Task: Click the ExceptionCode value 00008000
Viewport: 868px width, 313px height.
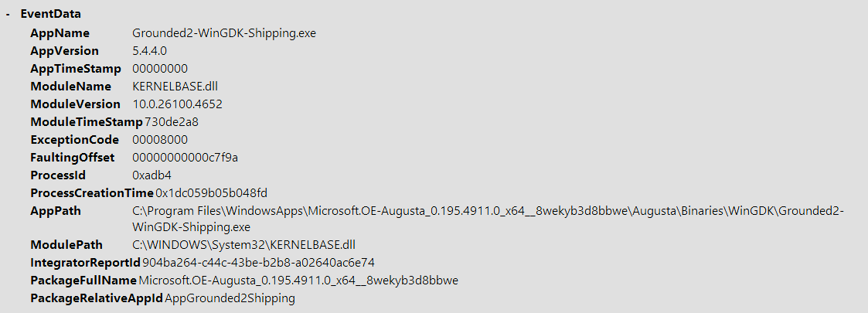Action: tap(159, 140)
